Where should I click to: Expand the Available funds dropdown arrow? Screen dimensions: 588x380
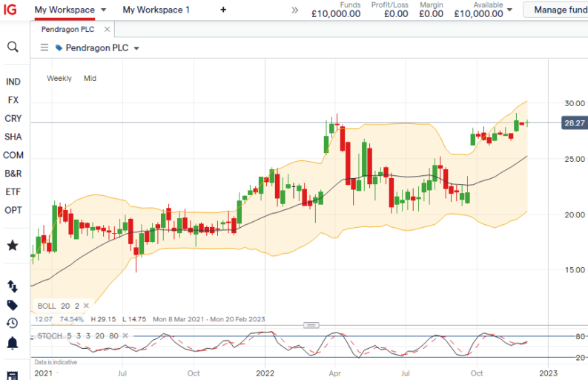click(x=509, y=10)
